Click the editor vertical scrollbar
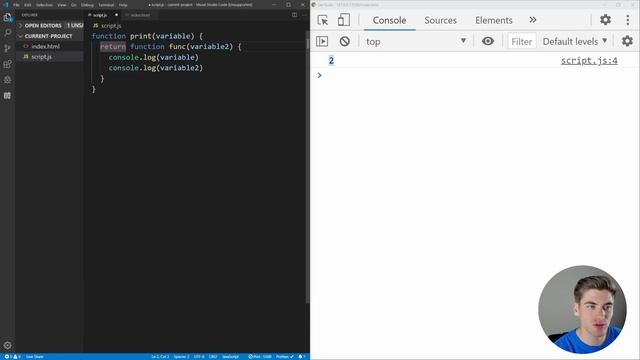This screenshot has height=360, width=640. click(307, 166)
